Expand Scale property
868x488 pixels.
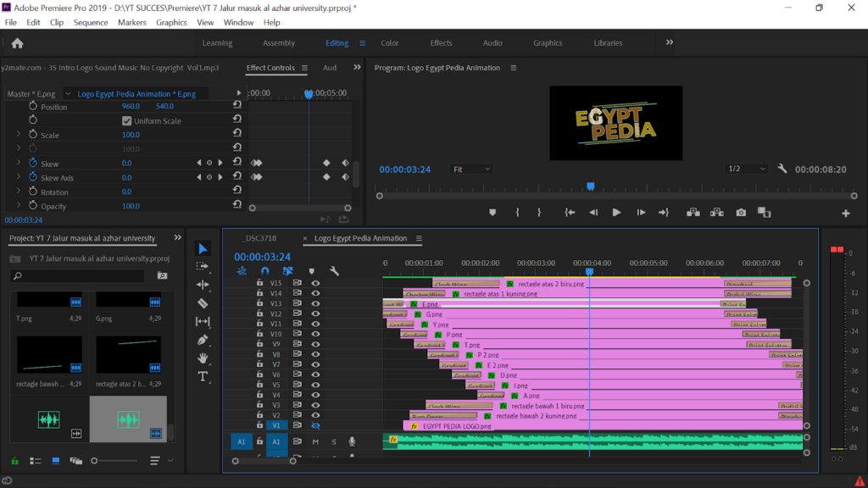click(x=19, y=135)
